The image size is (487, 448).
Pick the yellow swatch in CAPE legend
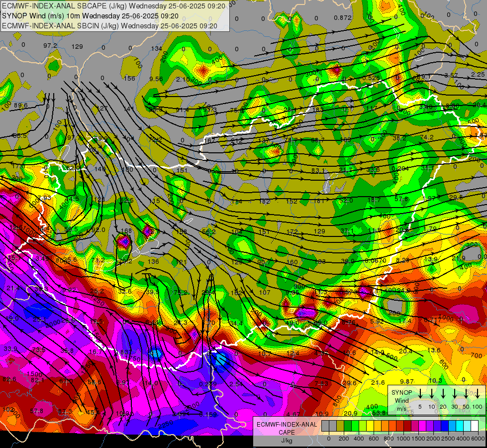pos(370,426)
